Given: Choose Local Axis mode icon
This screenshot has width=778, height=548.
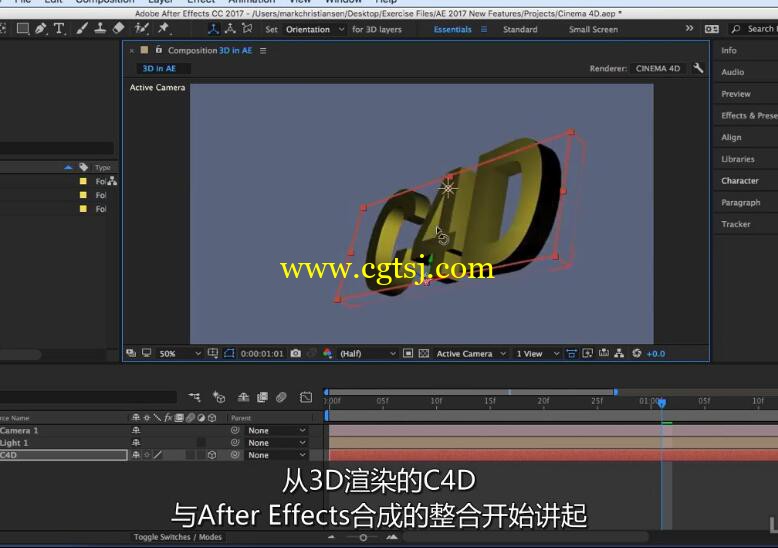Looking at the screenshot, I should [213, 29].
